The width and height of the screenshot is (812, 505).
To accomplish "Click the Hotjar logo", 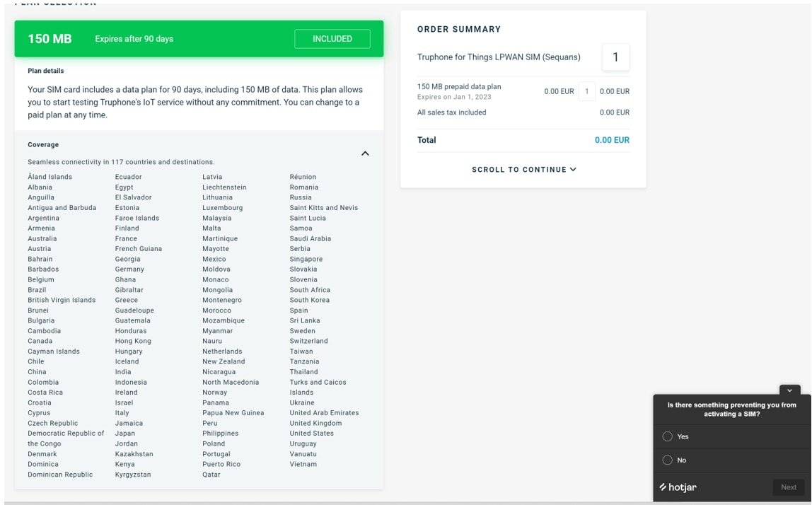I will click(678, 487).
